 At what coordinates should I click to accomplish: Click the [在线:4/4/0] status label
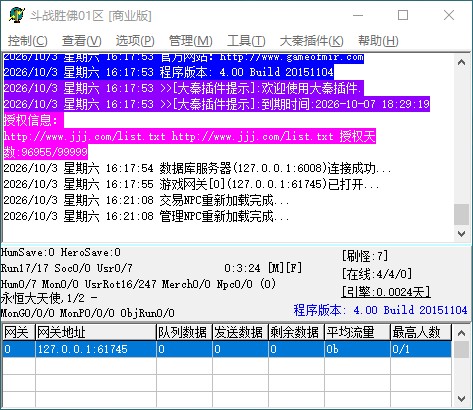tap(377, 274)
